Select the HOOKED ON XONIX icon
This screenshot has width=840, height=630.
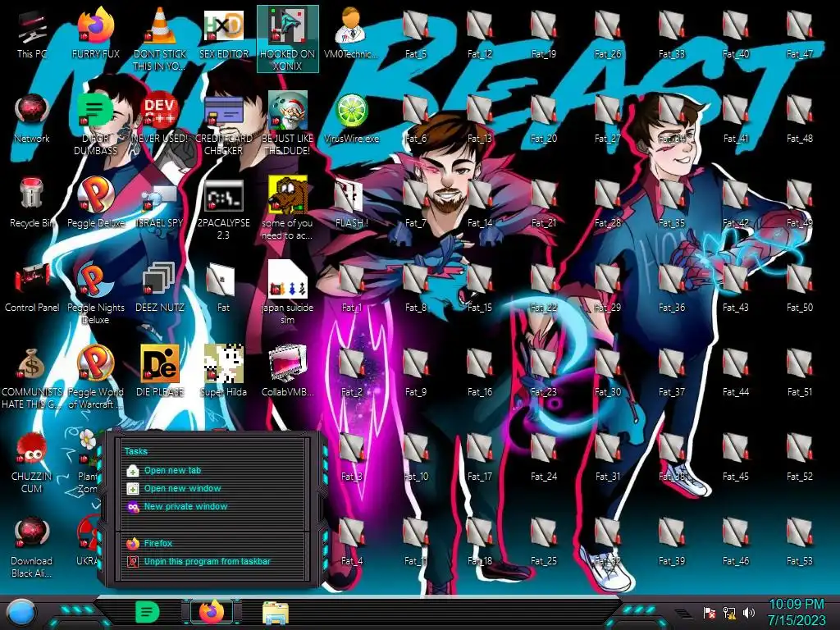288,39
